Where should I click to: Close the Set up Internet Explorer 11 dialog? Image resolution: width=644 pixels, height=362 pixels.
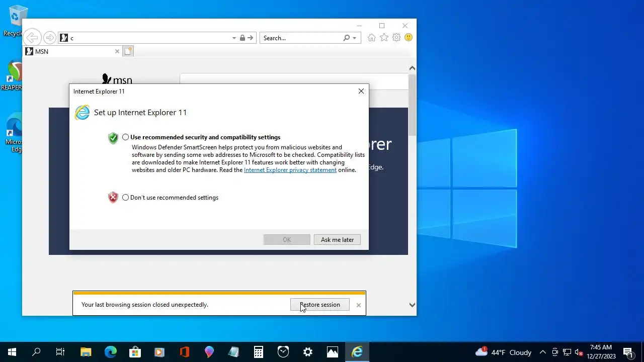(361, 91)
